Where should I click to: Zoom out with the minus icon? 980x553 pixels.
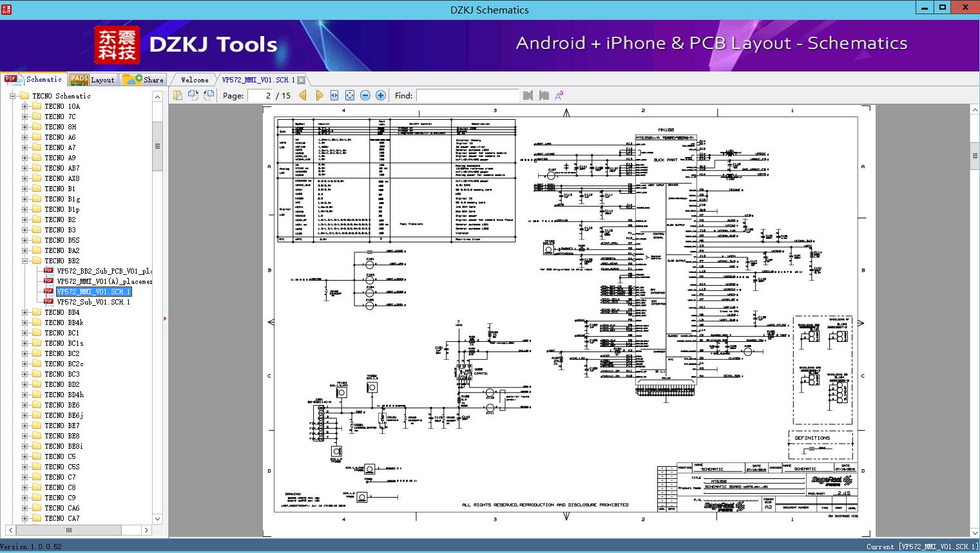365,95
